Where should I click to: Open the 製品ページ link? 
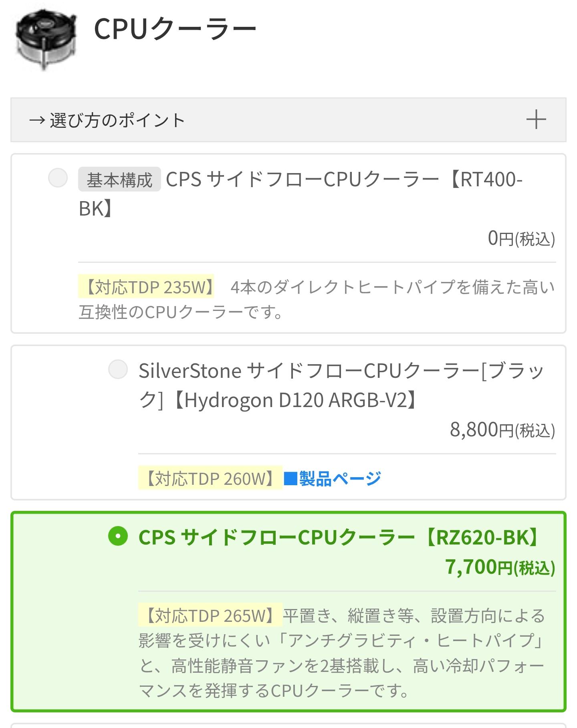[x=340, y=478]
